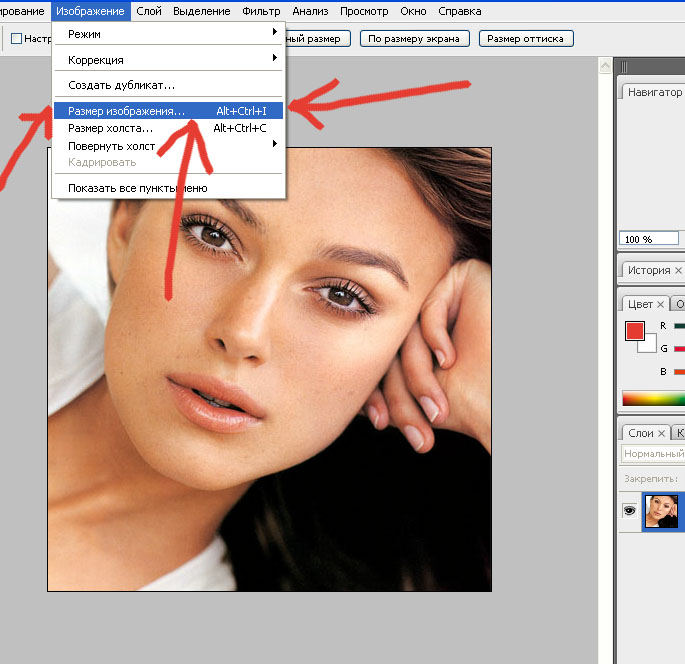
Task: Click the B channel slider
Action: (679, 372)
